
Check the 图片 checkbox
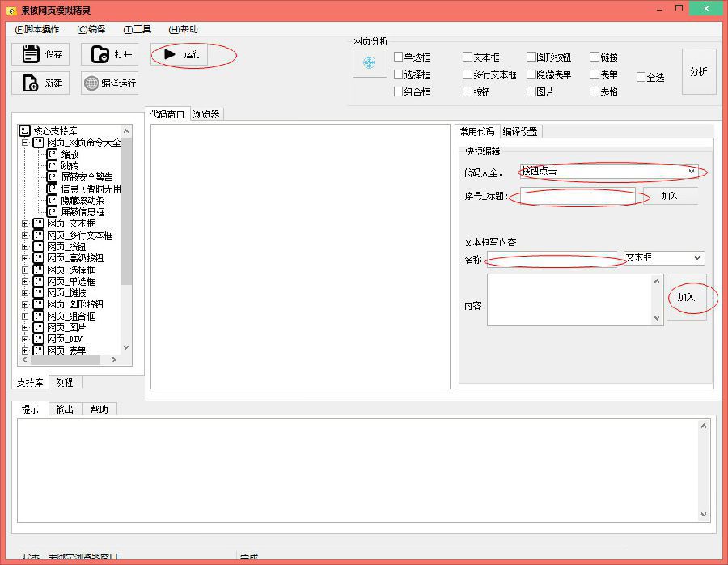(531, 91)
